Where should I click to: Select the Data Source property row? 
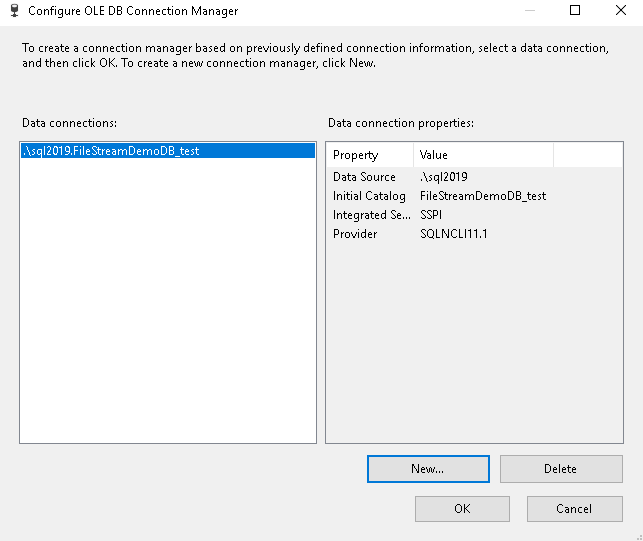(x=364, y=177)
